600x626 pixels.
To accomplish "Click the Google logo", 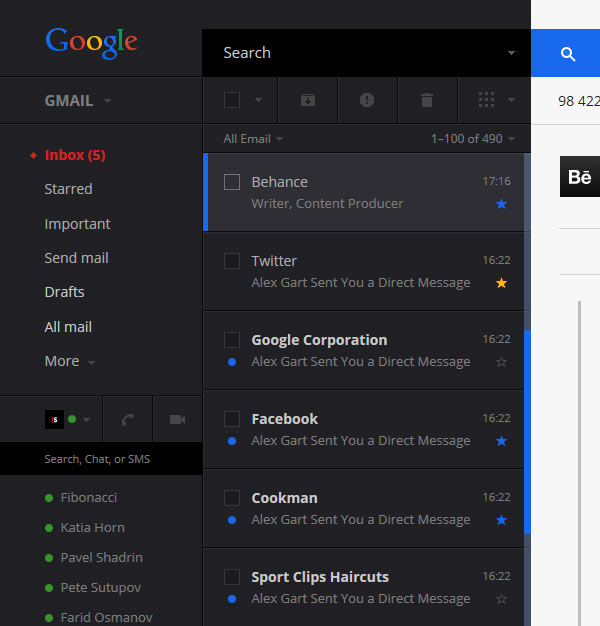I will [91, 43].
